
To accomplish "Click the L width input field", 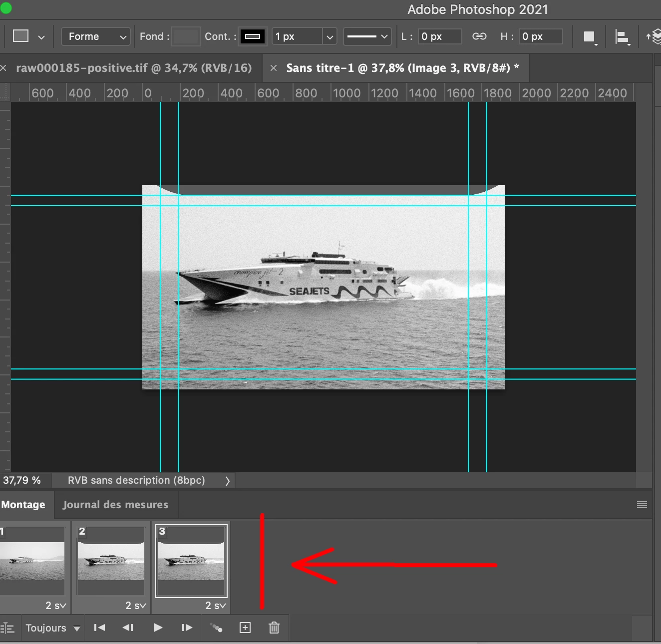I will pyautogui.click(x=440, y=36).
